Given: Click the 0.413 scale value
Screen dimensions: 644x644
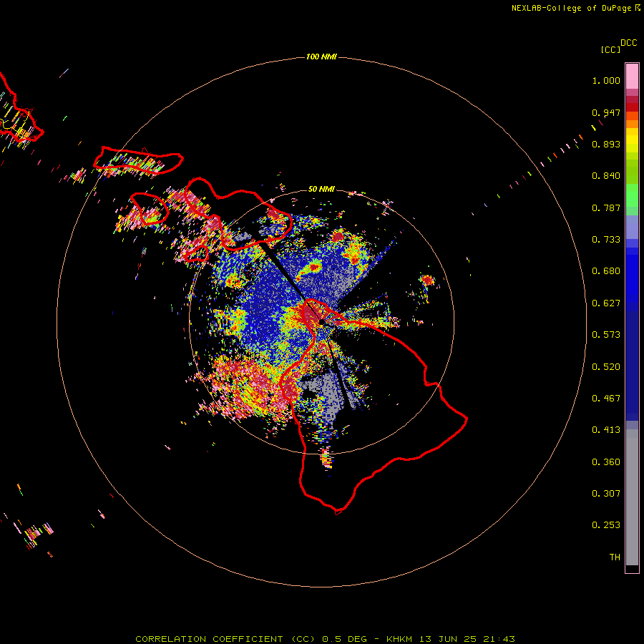Looking at the screenshot, I should (606, 430).
